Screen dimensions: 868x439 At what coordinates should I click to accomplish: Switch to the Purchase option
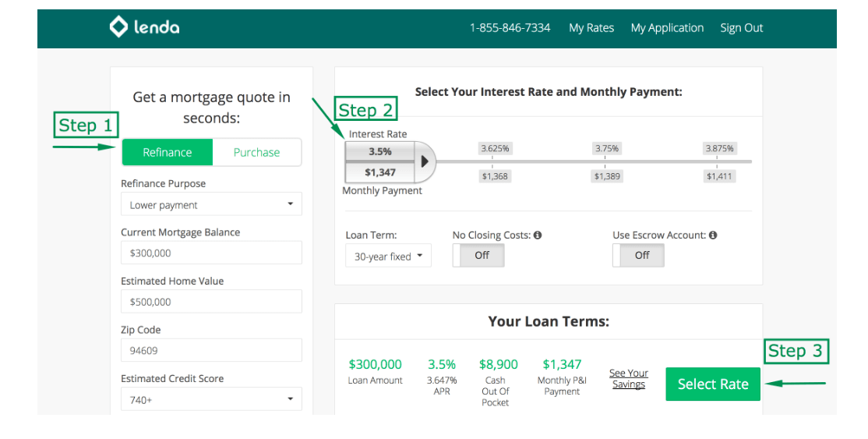coord(256,152)
